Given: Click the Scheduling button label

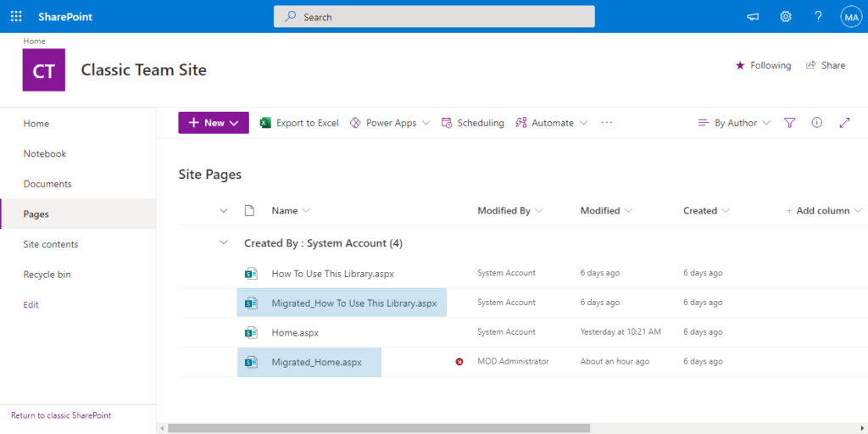Looking at the screenshot, I should [x=481, y=123].
